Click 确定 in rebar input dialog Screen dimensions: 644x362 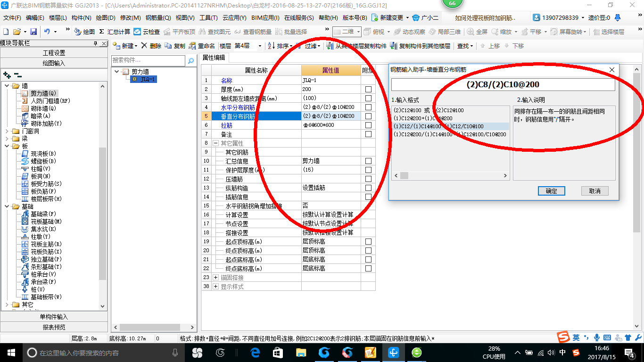click(551, 191)
